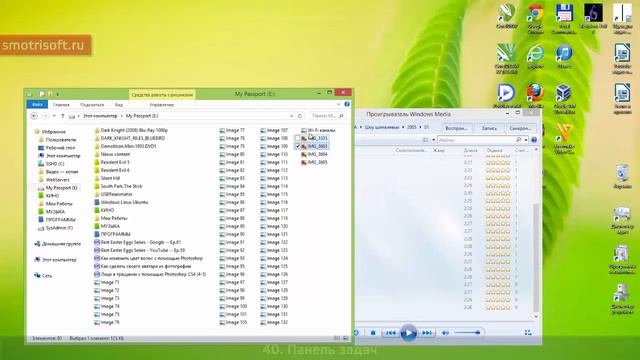Open Media Player view options dropdown
Image resolution: width=640 pixels, height=360 pixels.
point(433,140)
